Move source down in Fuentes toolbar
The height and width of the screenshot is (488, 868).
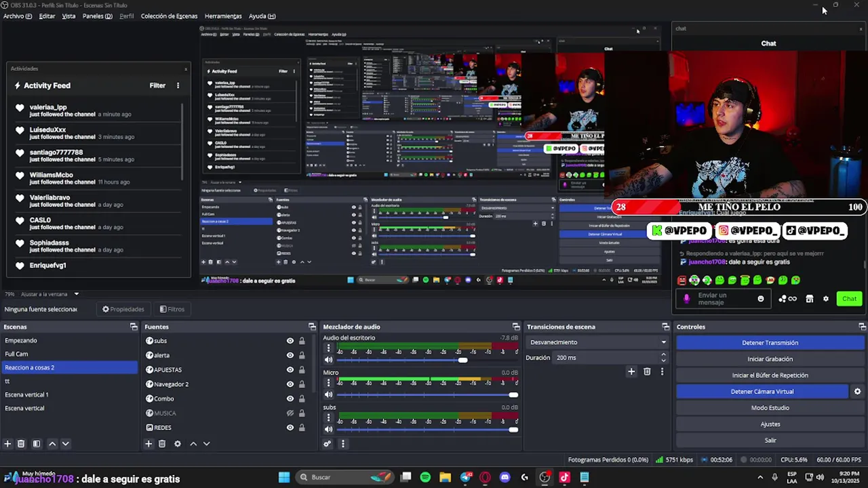207,444
